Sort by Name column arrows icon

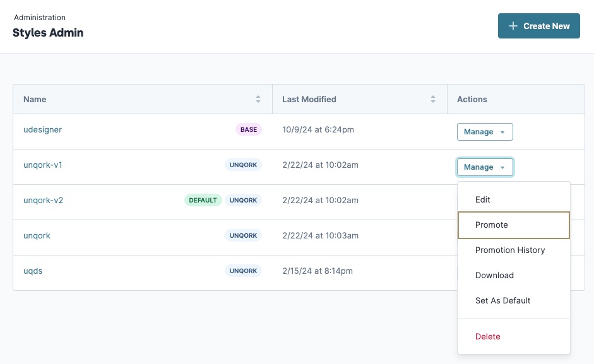tap(258, 99)
